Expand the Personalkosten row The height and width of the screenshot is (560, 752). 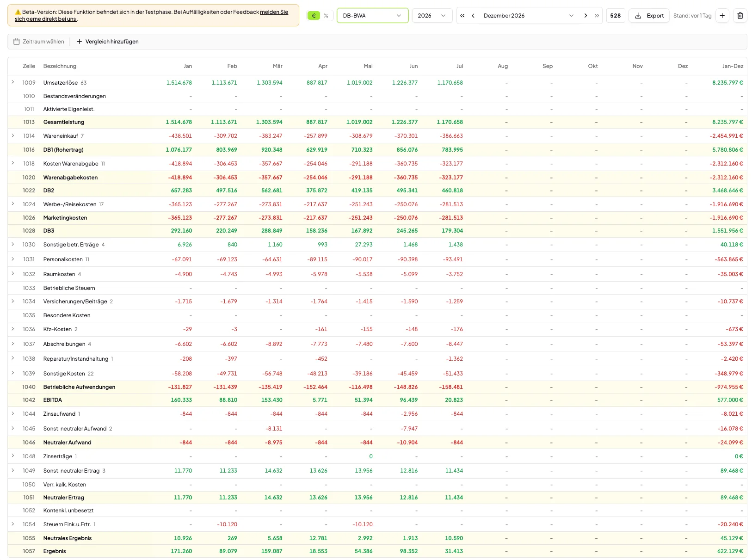pos(13,259)
